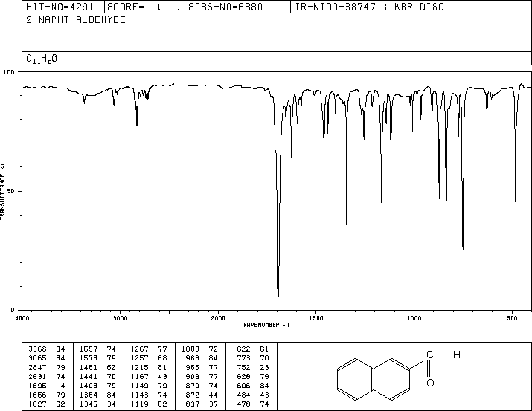Select the 478 wavenumber value
This screenshot has height=411, width=532.
click(243, 404)
